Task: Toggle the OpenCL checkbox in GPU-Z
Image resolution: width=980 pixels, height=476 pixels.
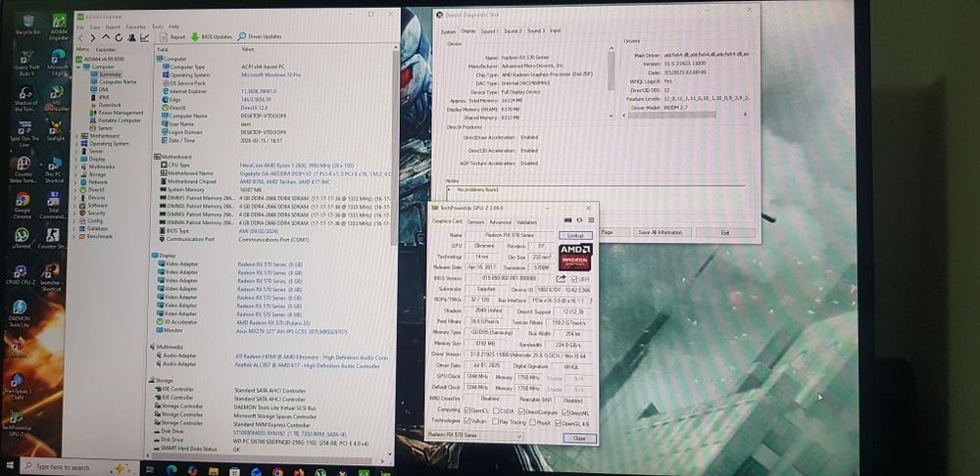Action: click(x=466, y=411)
